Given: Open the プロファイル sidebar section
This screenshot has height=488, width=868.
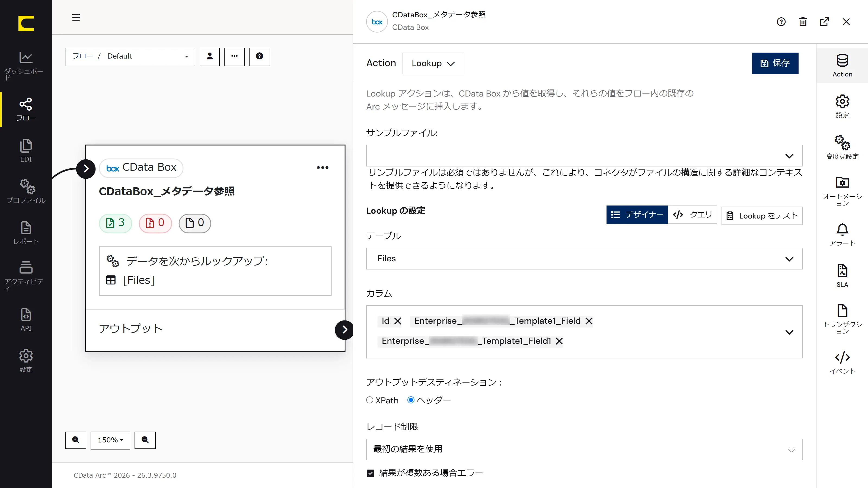Looking at the screenshot, I should click(x=25, y=191).
